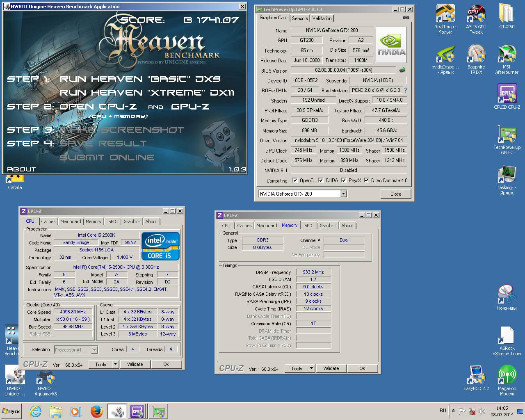Switch to GPU-Z taskbar button
The image size is (525, 420).
pyautogui.click(x=158, y=411)
